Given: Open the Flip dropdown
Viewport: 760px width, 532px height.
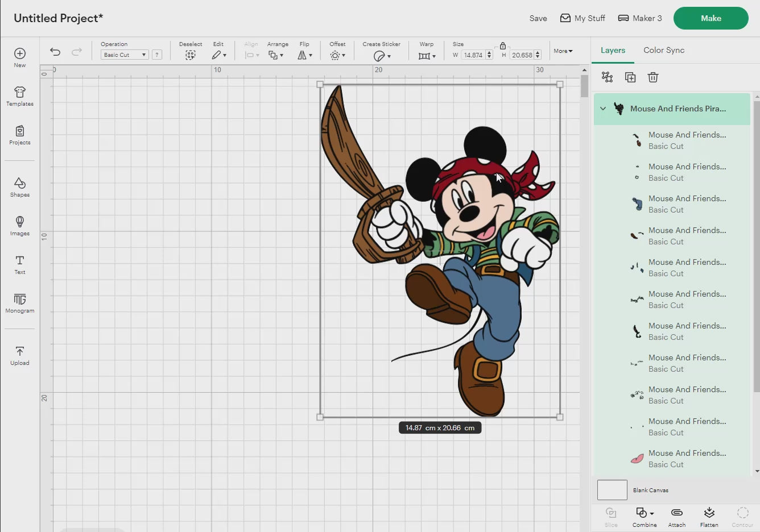Looking at the screenshot, I should pyautogui.click(x=305, y=55).
